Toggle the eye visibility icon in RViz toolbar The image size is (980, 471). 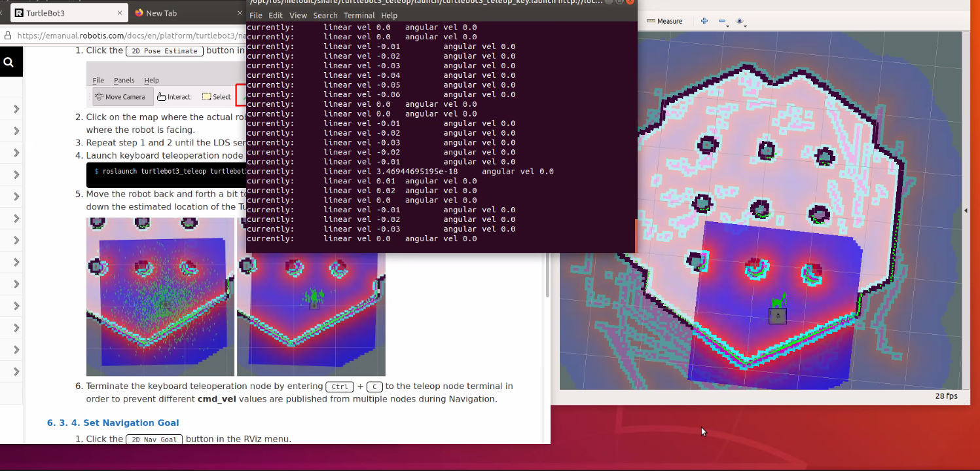point(740,21)
